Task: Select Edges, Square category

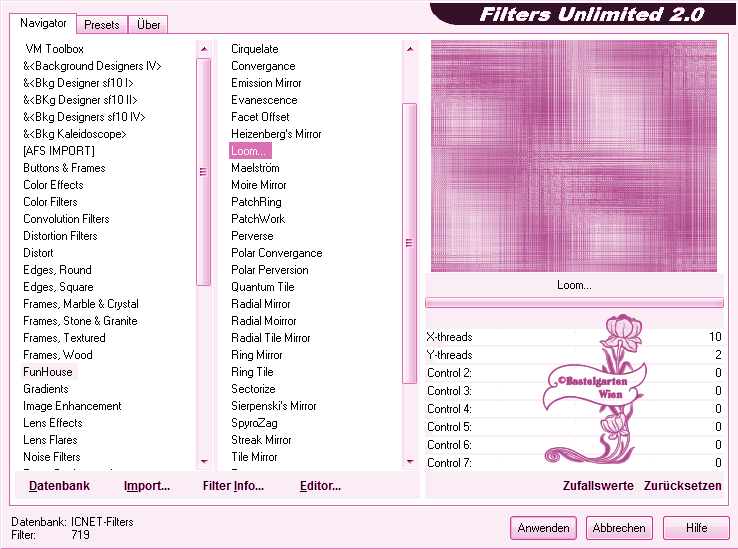Action: [58, 287]
